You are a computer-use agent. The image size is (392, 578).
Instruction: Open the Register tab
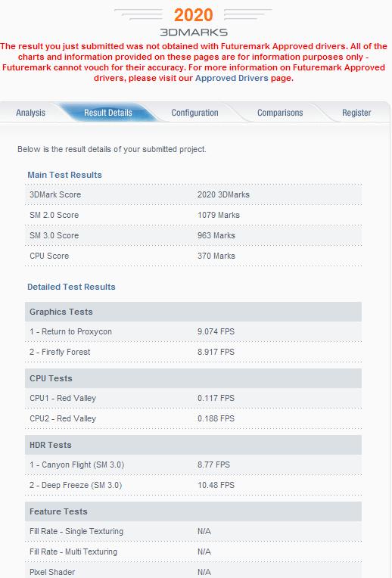click(356, 113)
